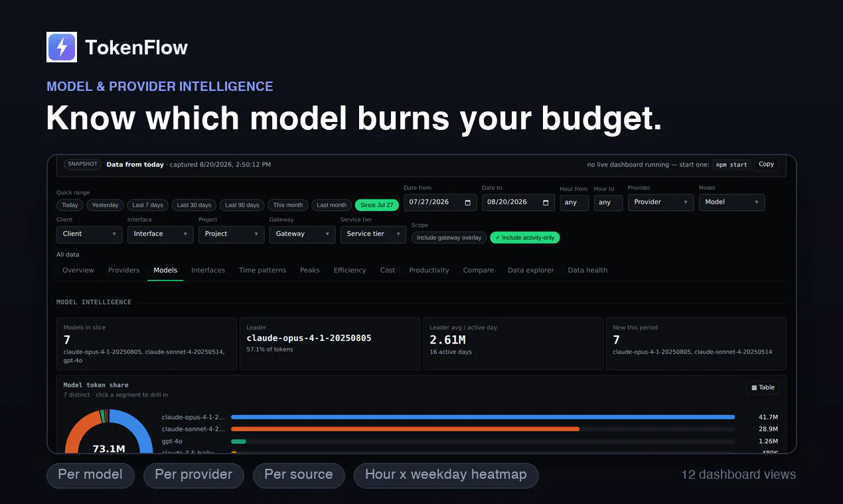Open calendar picker in Date to field

click(x=546, y=202)
